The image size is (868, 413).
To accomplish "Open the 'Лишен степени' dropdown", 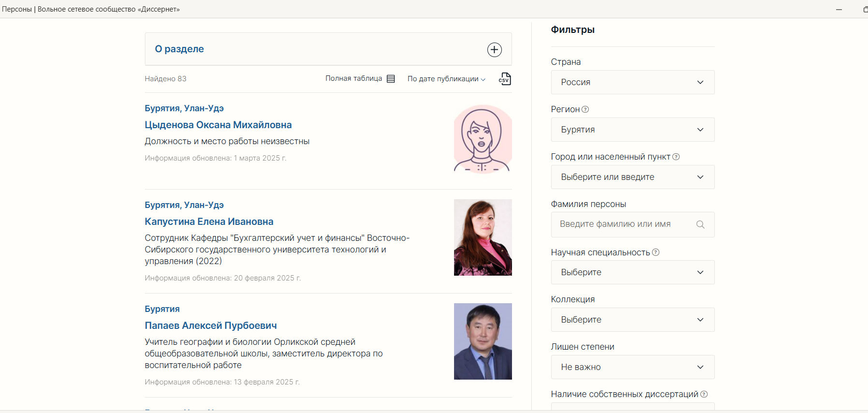I will (632, 367).
